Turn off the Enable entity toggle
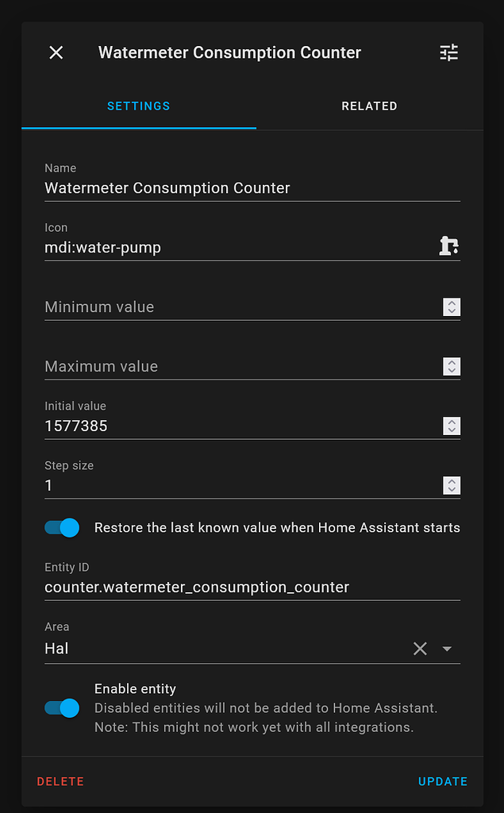 coord(61,707)
